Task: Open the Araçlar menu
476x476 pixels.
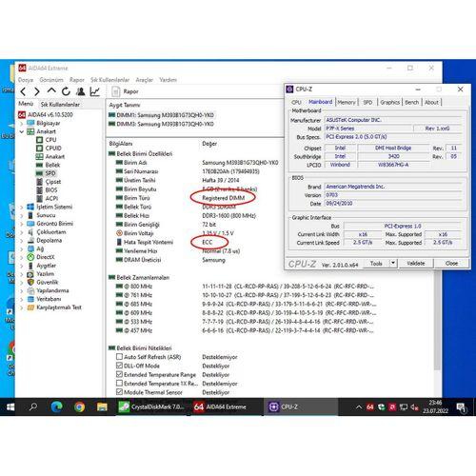Action: coord(145,80)
